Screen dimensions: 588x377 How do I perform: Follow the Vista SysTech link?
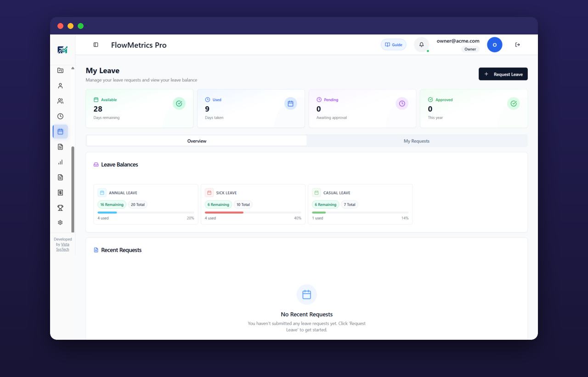(64, 247)
